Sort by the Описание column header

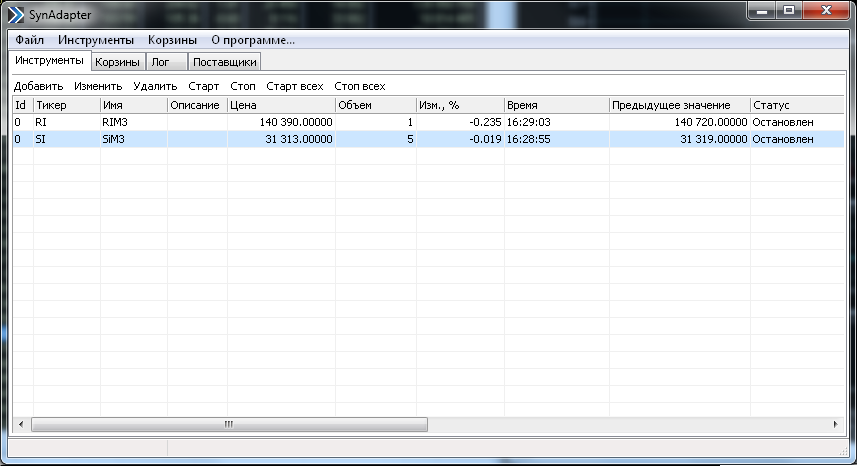(x=197, y=105)
